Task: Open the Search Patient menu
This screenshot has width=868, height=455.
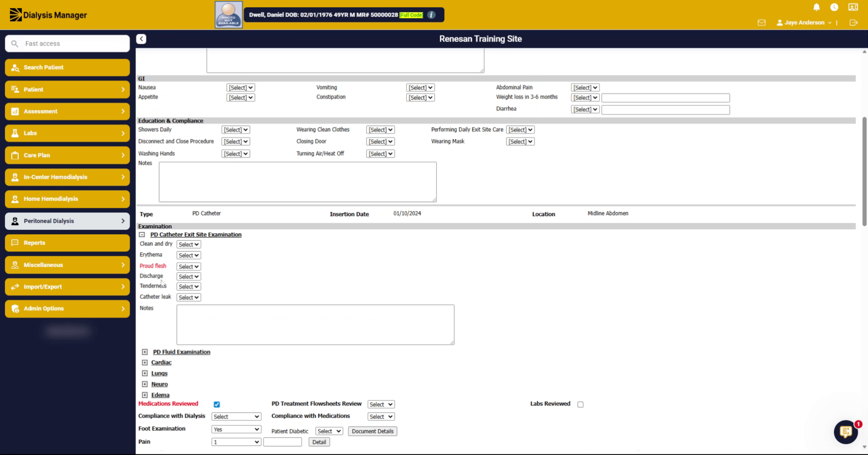Action: (x=67, y=68)
